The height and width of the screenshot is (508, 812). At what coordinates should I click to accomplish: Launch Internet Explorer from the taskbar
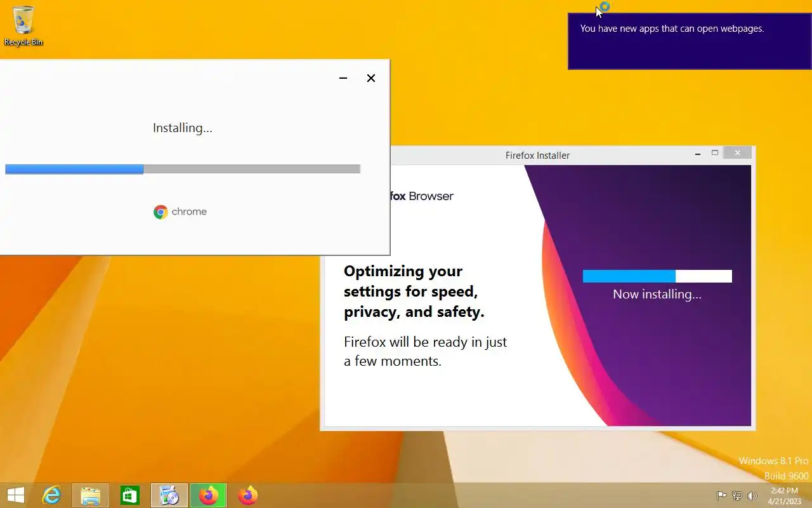point(51,495)
